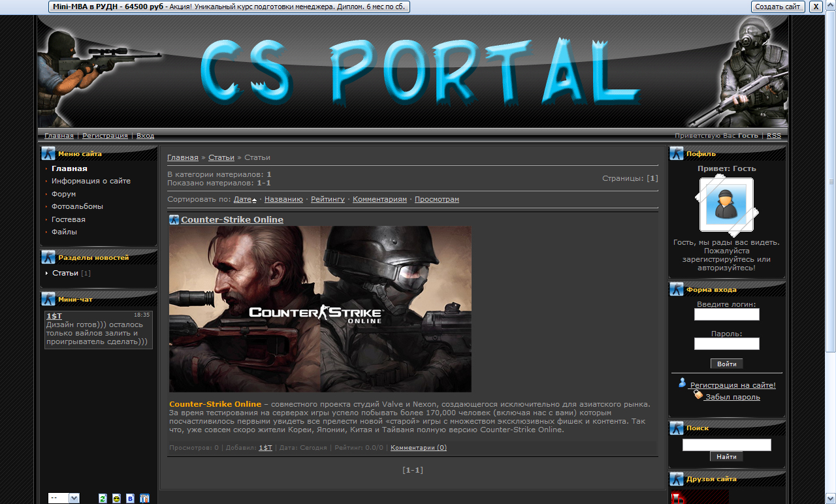The width and height of the screenshot is (836, 504).
Task: Go to Главная in top navigation bar
Action: point(59,136)
